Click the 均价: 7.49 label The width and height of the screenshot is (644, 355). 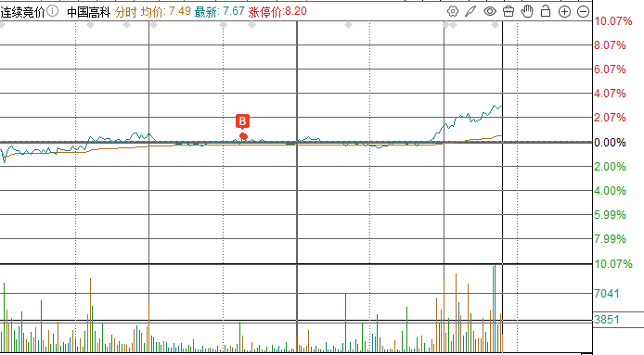166,11
